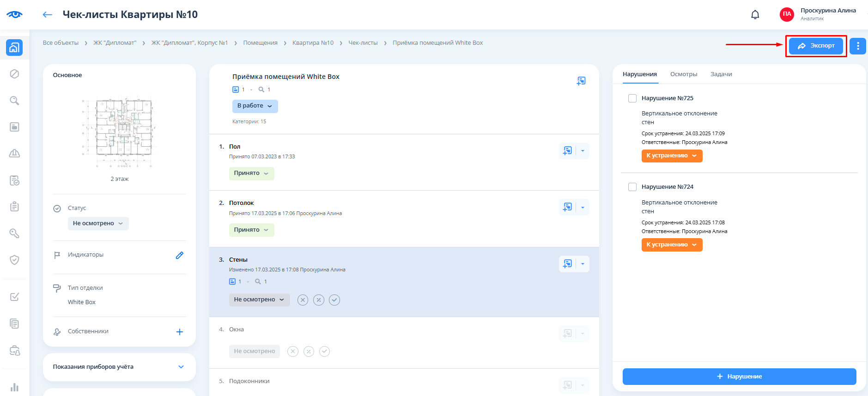Click the back arrow next to the page title
The image size is (868, 396).
pos(47,15)
